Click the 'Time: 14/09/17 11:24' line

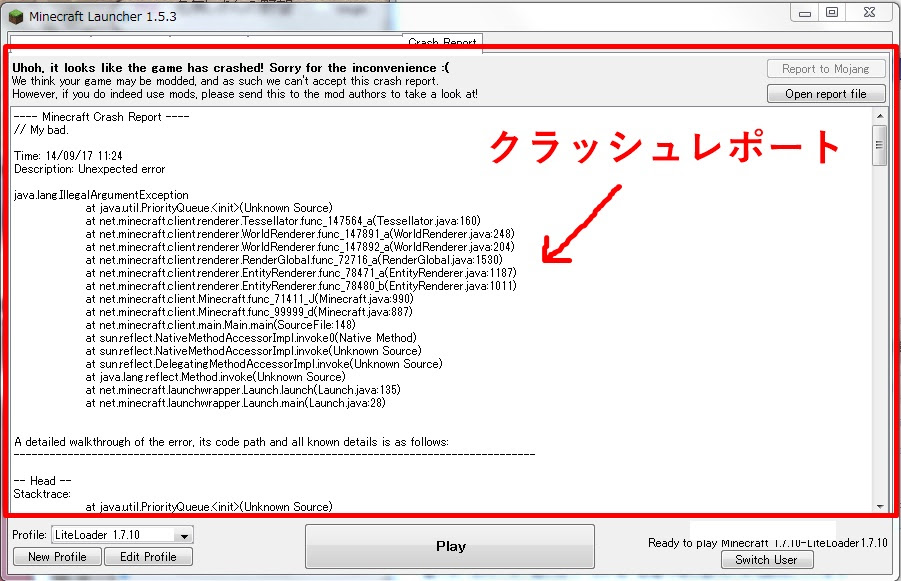[x=68, y=156]
